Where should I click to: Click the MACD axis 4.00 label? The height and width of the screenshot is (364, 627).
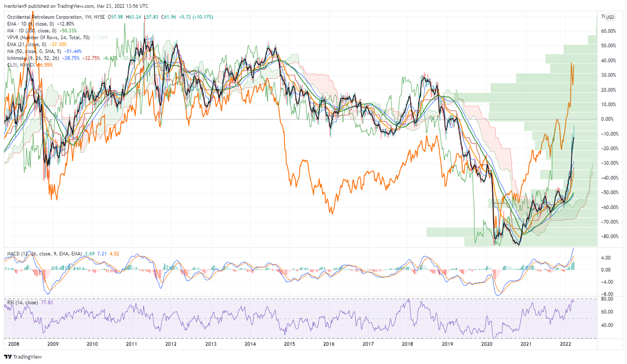coord(606,258)
